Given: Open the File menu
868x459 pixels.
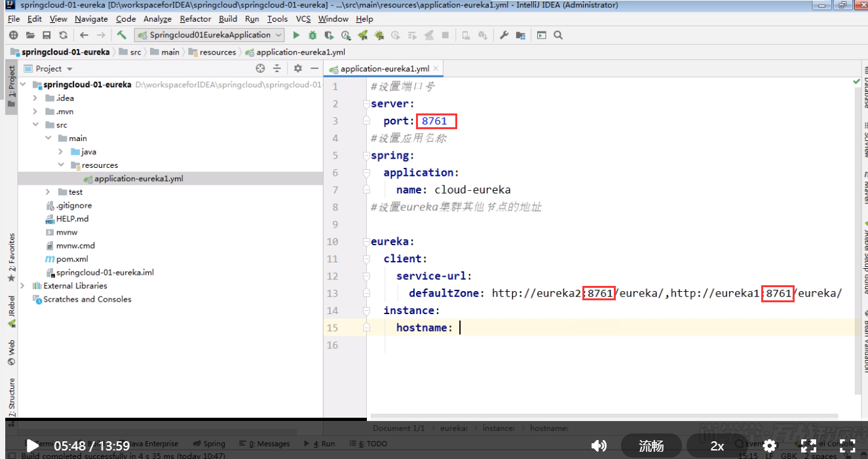Looking at the screenshot, I should pos(14,19).
